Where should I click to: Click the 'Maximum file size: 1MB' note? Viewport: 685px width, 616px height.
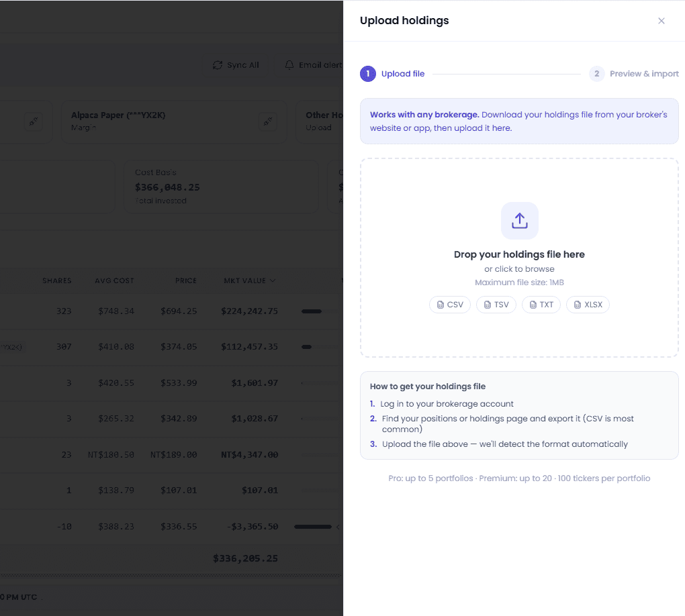point(519,283)
